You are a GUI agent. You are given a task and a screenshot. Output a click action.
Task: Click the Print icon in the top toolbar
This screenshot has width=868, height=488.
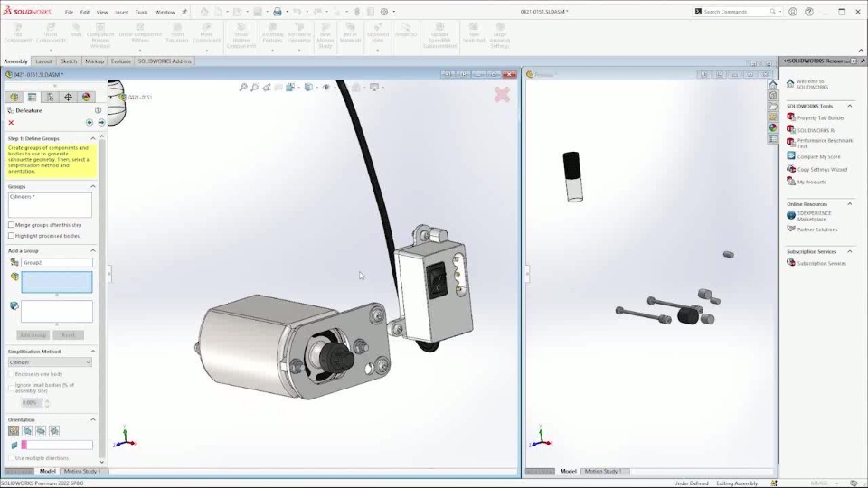point(278,12)
